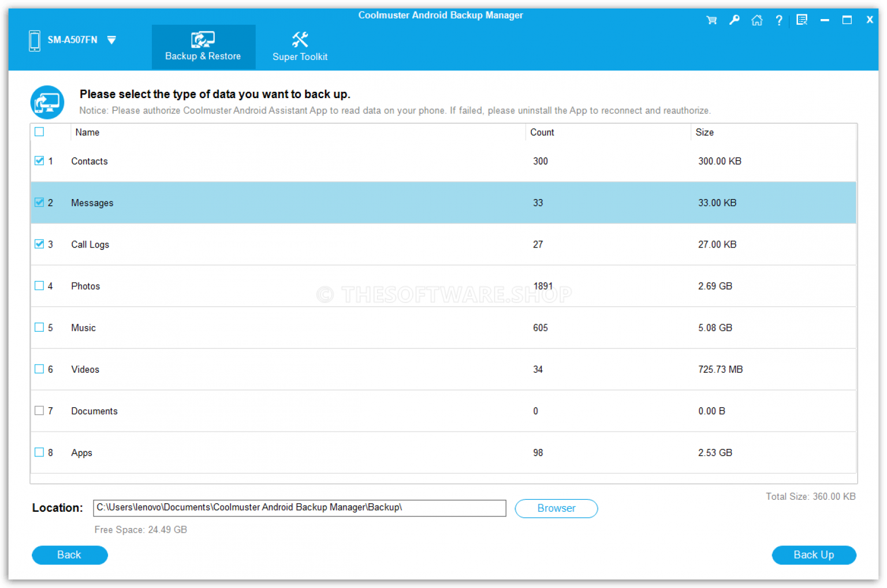Open the Super Toolkit tab
This screenshot has width=887, height=588.
tap(300, 47)
